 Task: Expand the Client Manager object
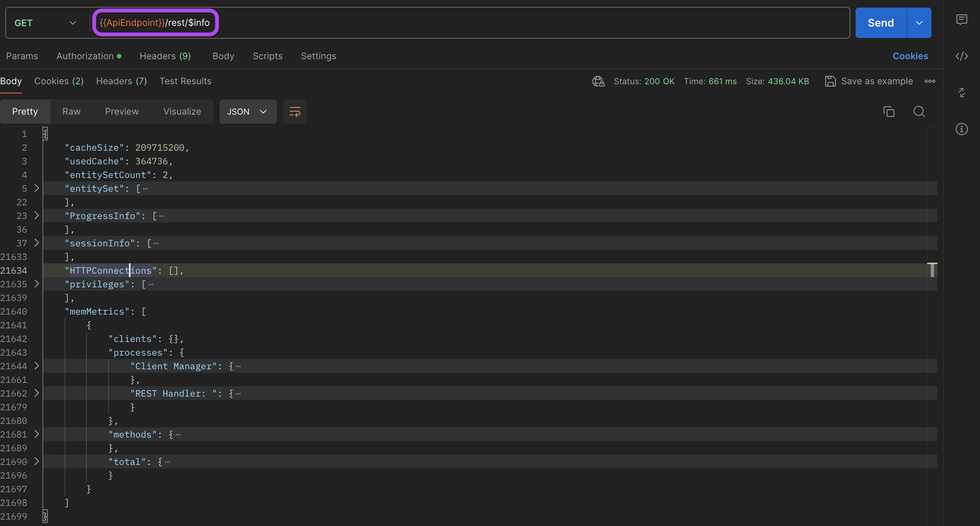click(x=36, y=366)
